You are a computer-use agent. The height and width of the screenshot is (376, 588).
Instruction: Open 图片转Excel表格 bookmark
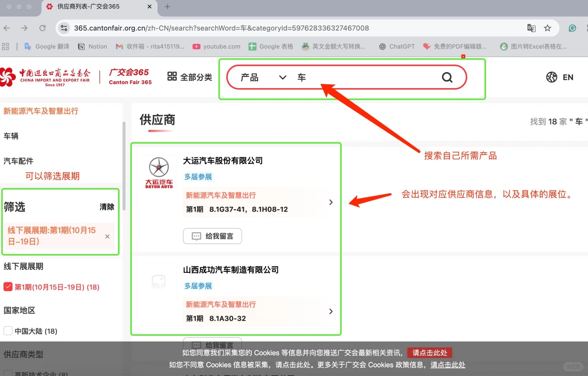533,47
